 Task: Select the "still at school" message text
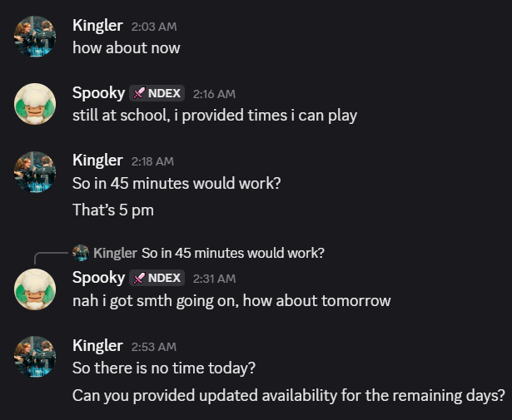215,115
